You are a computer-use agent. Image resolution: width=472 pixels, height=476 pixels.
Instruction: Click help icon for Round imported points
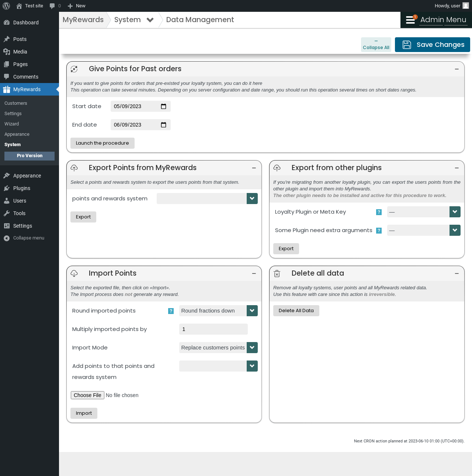point(171,311)
